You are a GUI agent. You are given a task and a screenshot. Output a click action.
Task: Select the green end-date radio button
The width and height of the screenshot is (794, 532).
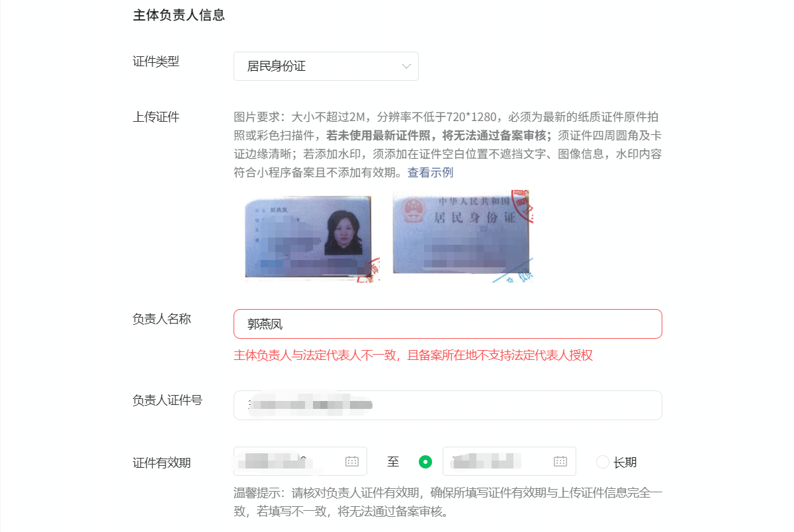[425, 462]
